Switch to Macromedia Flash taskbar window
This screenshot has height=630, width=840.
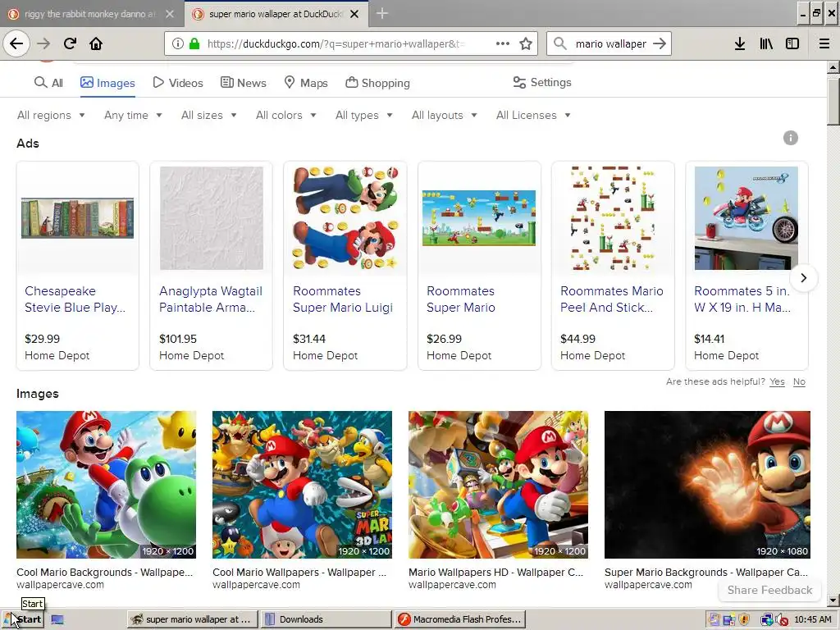(x=460, y=619)
